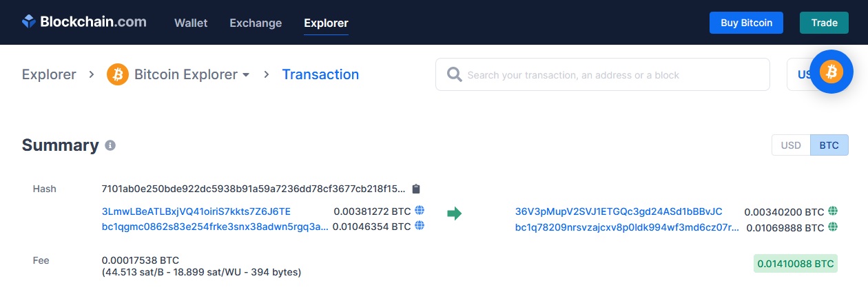Click the Buy Bitcoin button

pos(747,23)
